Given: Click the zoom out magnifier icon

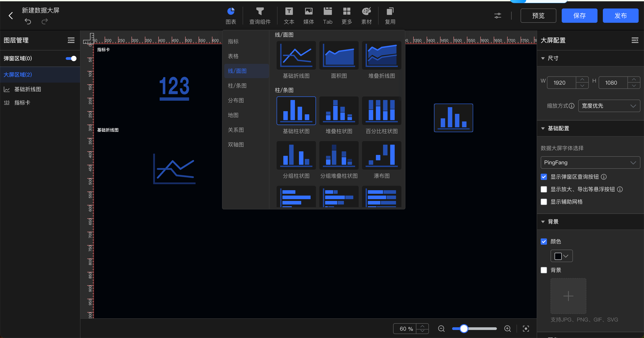Looking at the screenshot, I should tap(441, 329).
